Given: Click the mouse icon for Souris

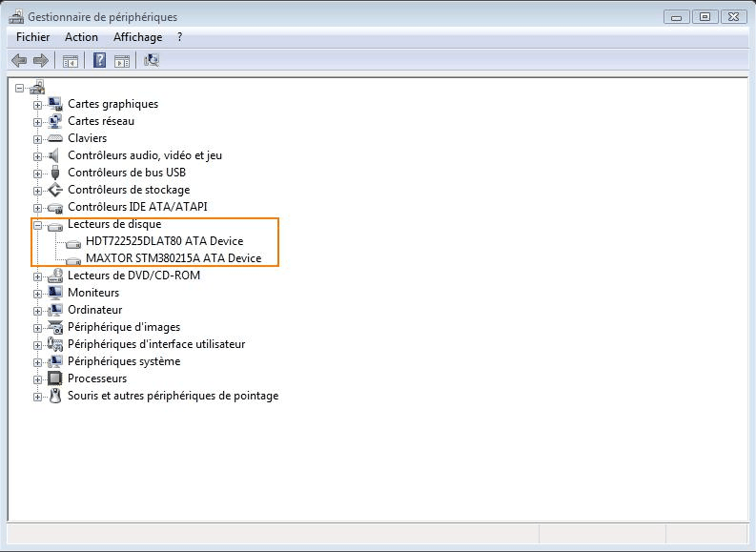Looking at the screenshot, I should coord(55,396).
